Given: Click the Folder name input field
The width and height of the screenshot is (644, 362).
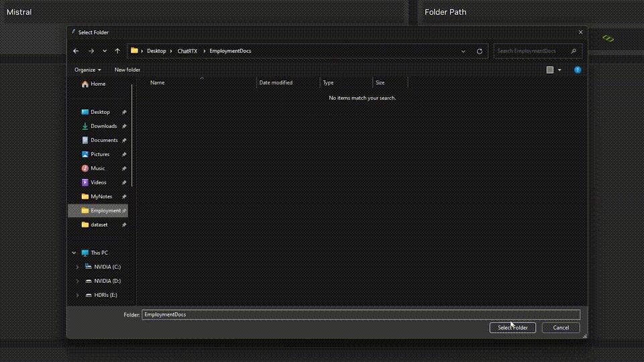Looking at the screenshot, I should click(361, 315).
